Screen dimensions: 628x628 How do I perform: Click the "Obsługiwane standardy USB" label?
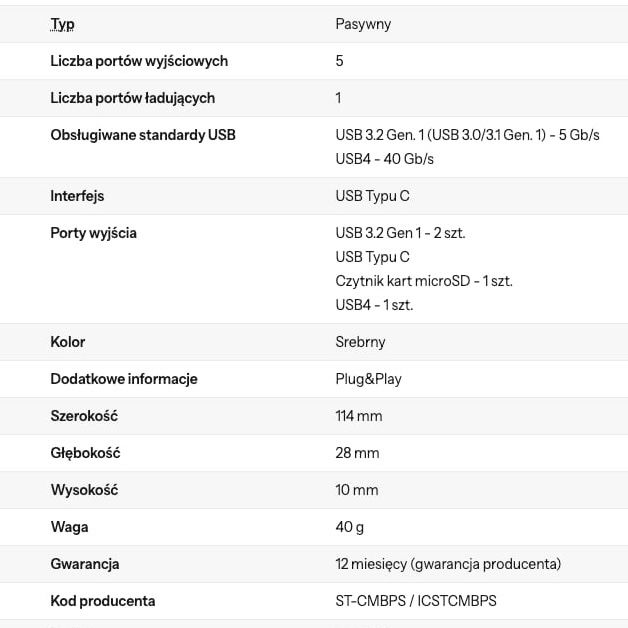(143, 135)
